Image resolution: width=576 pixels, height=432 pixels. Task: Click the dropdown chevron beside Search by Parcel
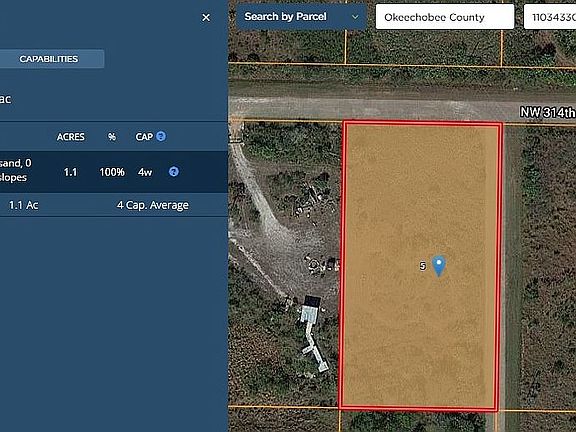point(355,17)
